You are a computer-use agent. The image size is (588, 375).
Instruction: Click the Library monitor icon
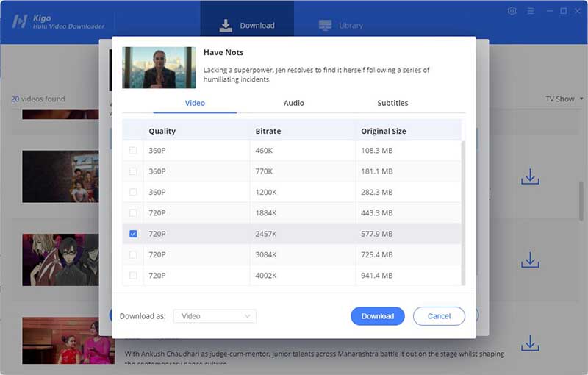coord(325,25)
